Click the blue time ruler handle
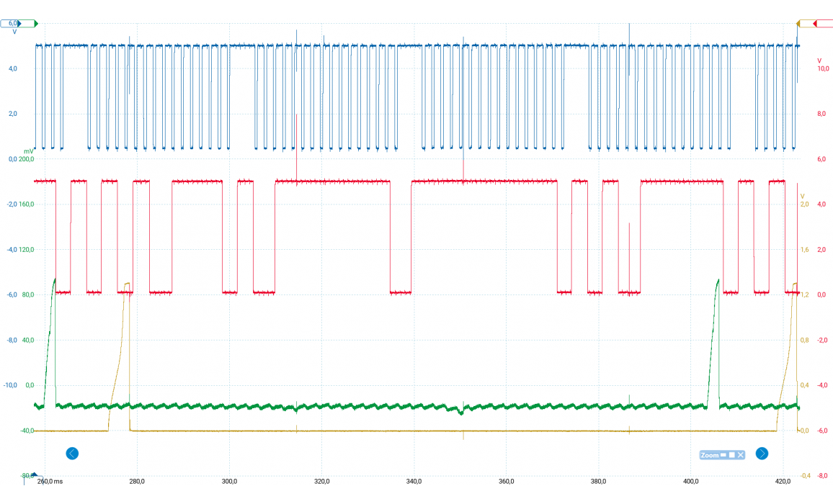833x504 pixels. tap(33, 475)
